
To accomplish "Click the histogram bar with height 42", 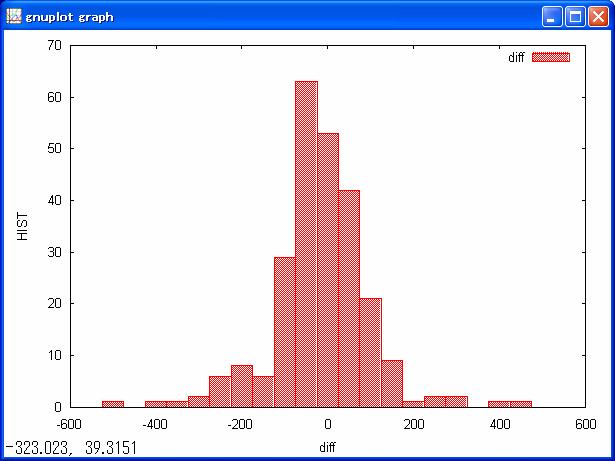I will (349, 298).
